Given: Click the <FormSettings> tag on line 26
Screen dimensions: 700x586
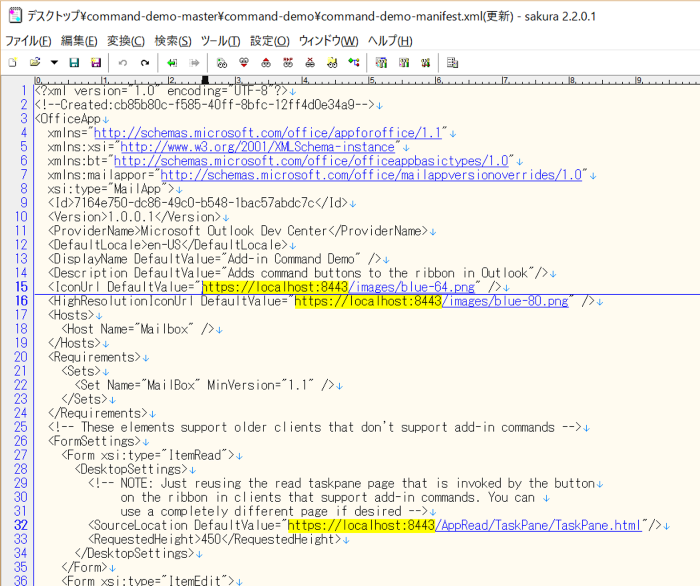Looking at the screenshot, I should click(95, 441).
